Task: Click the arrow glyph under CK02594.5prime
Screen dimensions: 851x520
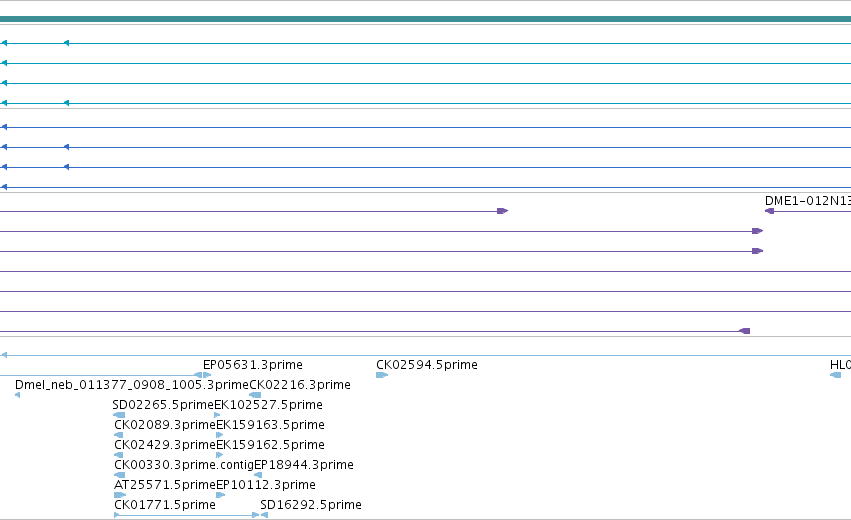Action: pos(382,375)
